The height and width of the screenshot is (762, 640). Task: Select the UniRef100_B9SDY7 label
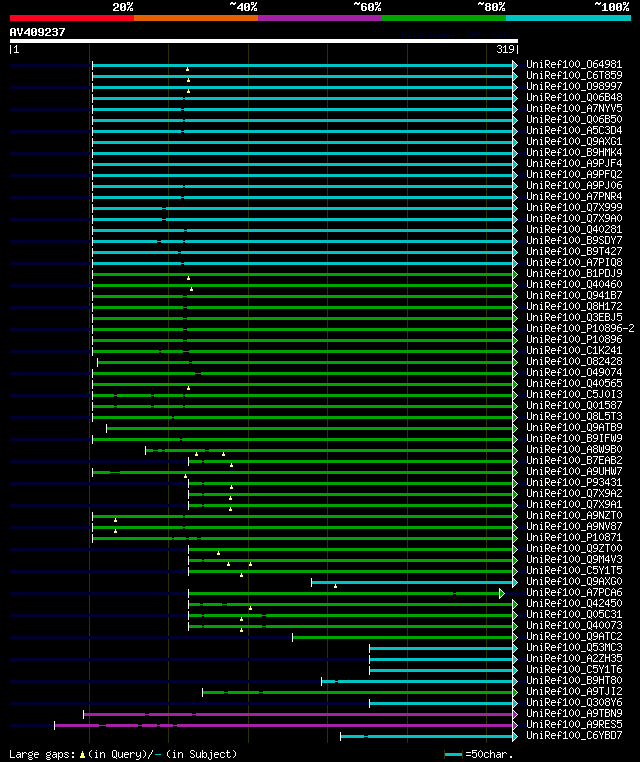point(574,241)
